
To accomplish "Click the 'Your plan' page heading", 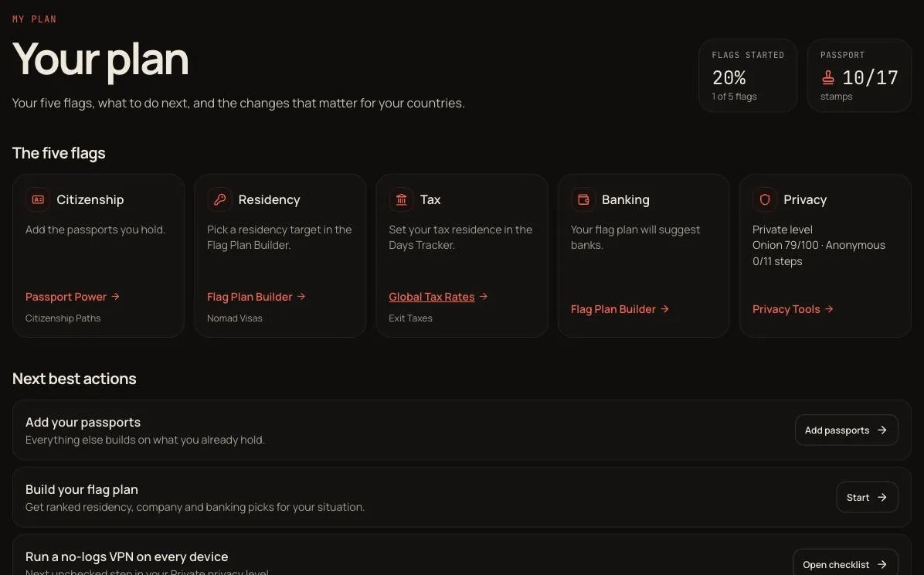I will point(100,59).
